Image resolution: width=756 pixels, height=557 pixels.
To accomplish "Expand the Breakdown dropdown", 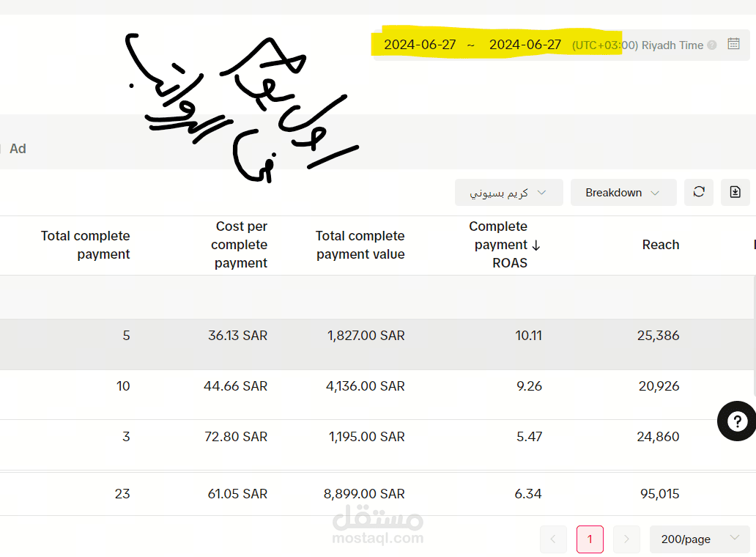I will 622,193.
